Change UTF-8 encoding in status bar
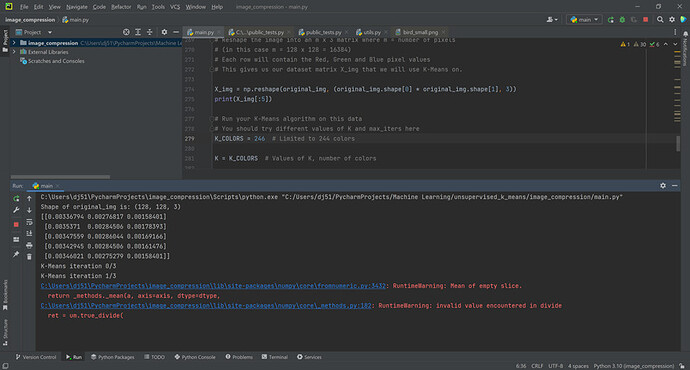The width and height of the screenshot is (690, 370). (555, 366)
